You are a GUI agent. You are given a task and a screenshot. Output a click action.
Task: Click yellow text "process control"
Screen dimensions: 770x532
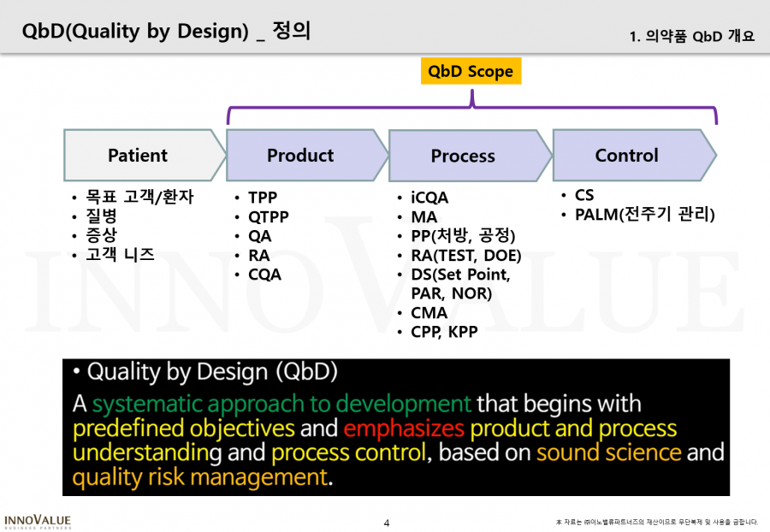pyautogui.click(x=349, y=452)
